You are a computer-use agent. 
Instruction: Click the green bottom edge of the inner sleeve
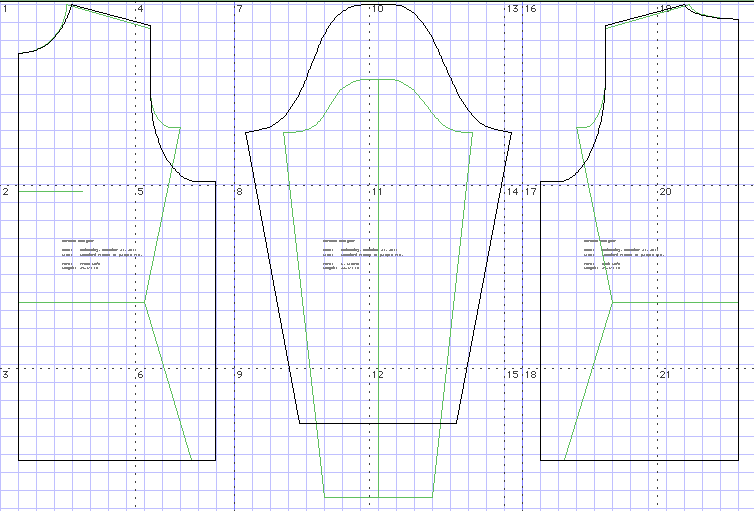[377, 497]
